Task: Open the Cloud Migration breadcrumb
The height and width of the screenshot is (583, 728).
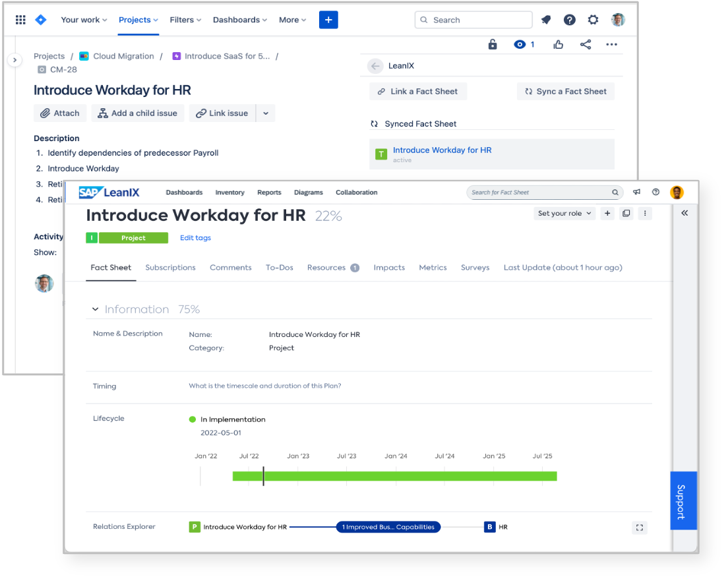Action: (x=123, y=56)
